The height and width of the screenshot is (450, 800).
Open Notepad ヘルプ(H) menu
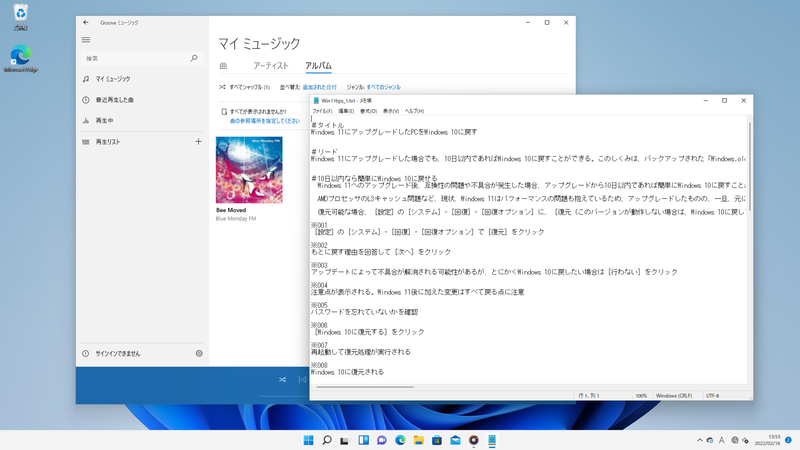[414, 111]
